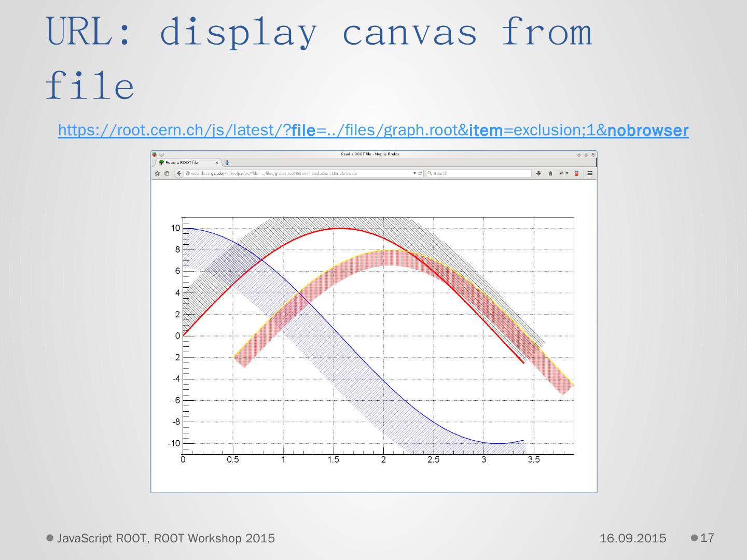Image resolution: width=747 pixels, height=560 pixels.
Task: Click the magnifier icon in search box
Action: coord(430,173)
